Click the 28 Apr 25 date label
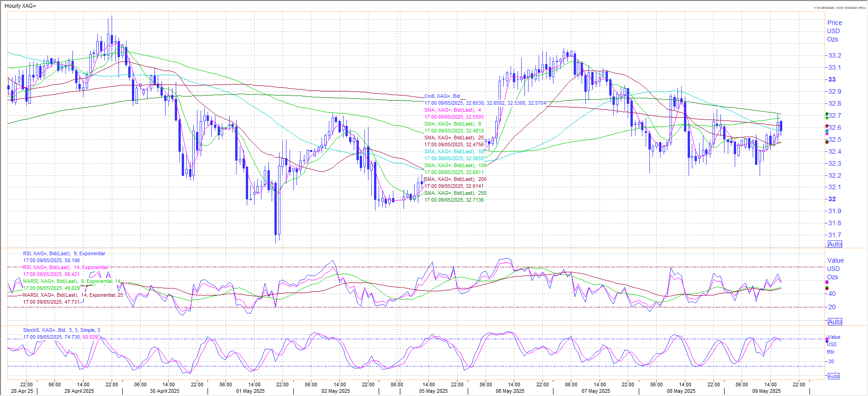The height and width of the screenshot is (396, 868). coord(22,391)
